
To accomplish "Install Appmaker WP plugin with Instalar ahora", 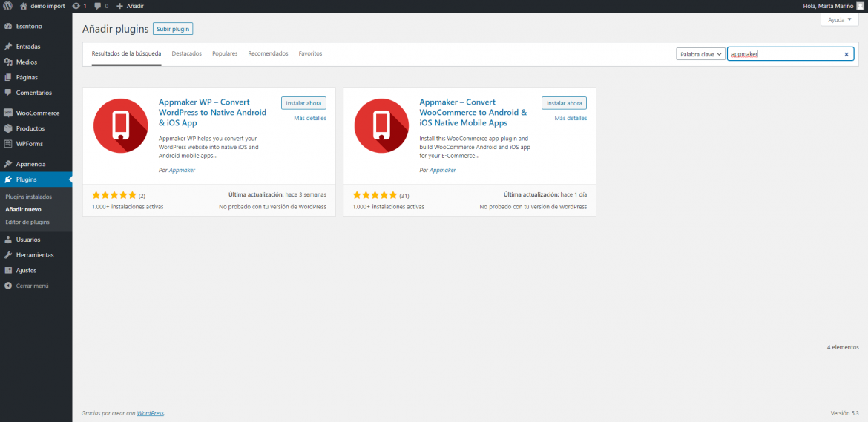I will tap(303, 103).
